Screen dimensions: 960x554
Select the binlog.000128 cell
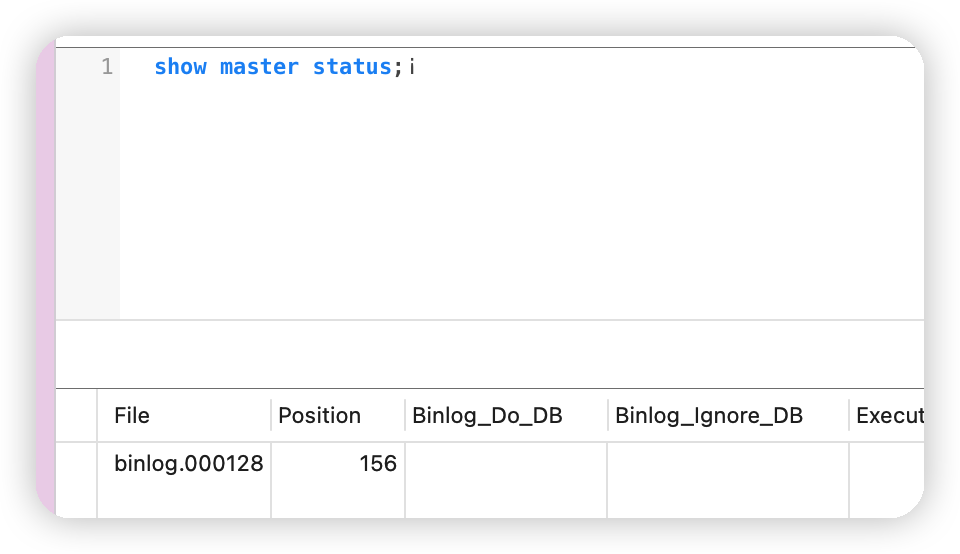click(x=184, y=480)
